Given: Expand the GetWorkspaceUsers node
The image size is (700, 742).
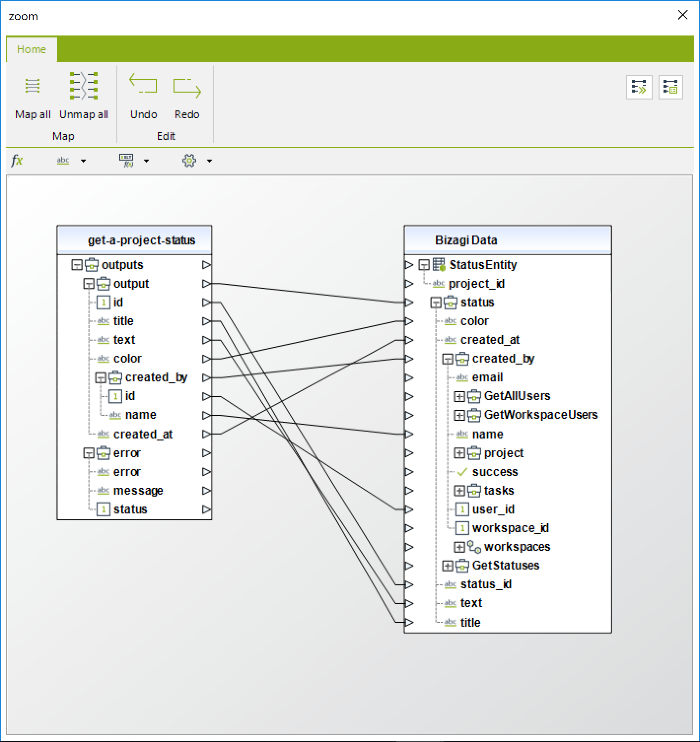Looking at the screenshot, I should click(x=459, y=415).
